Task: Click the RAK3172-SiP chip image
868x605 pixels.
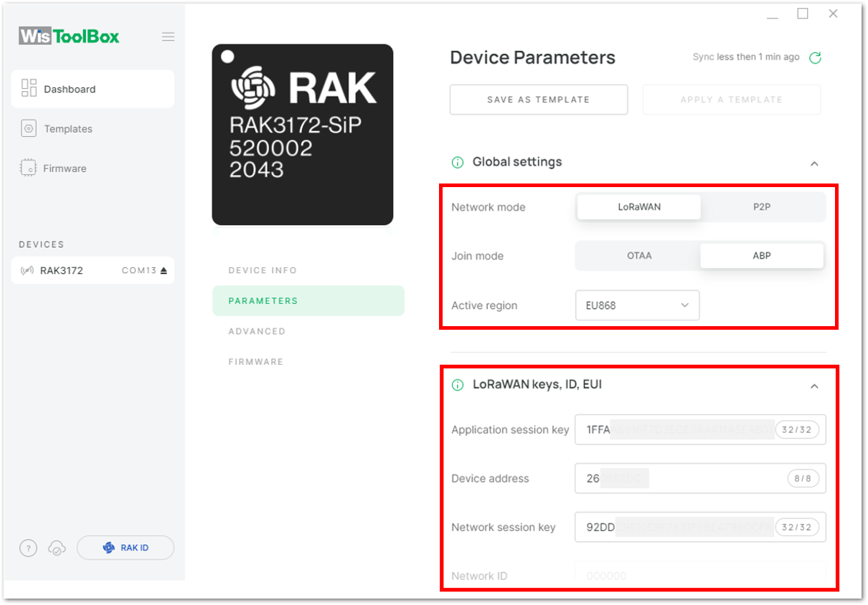Action: point(303,135)
